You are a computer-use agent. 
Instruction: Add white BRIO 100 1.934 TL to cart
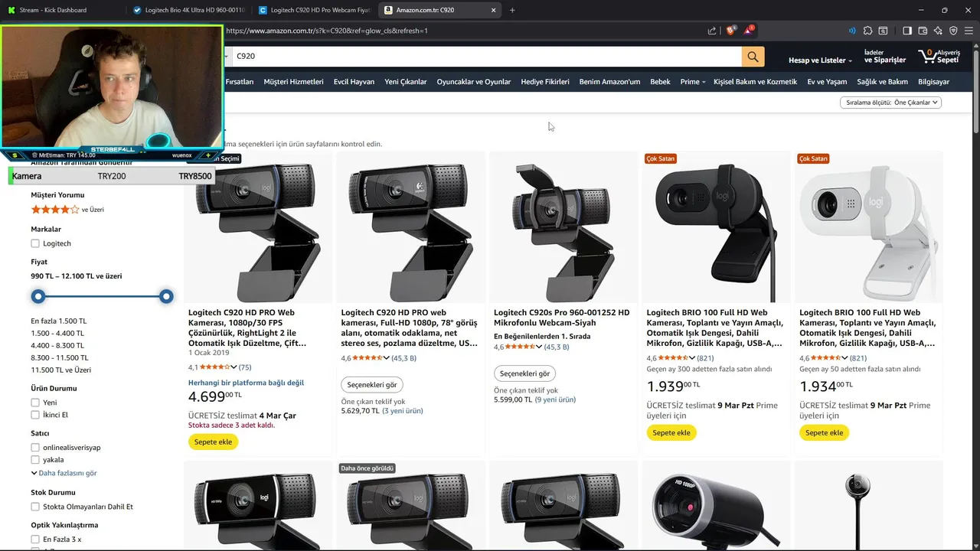[825, 432]
